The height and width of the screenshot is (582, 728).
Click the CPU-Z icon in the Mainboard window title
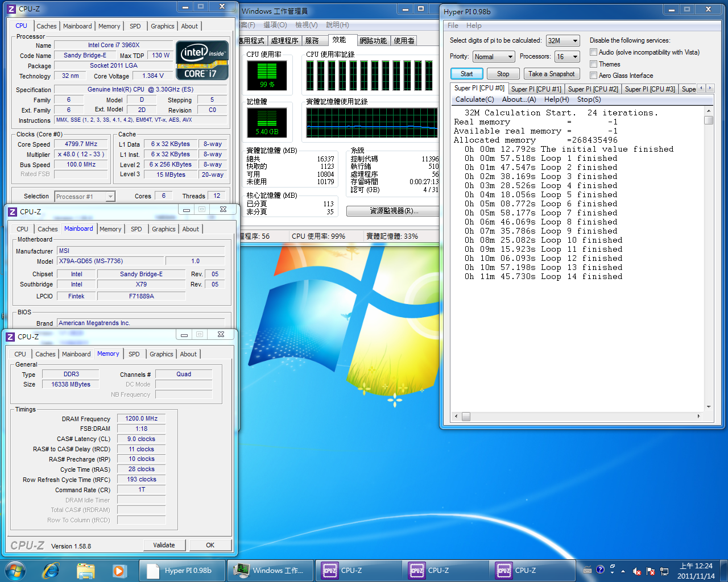12,211
